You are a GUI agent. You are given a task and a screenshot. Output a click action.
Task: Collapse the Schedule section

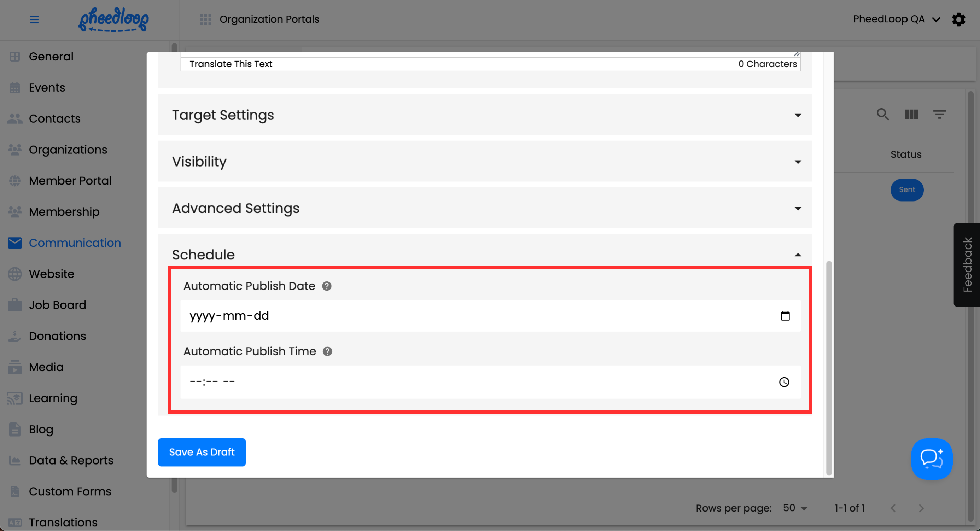(798, 255)
